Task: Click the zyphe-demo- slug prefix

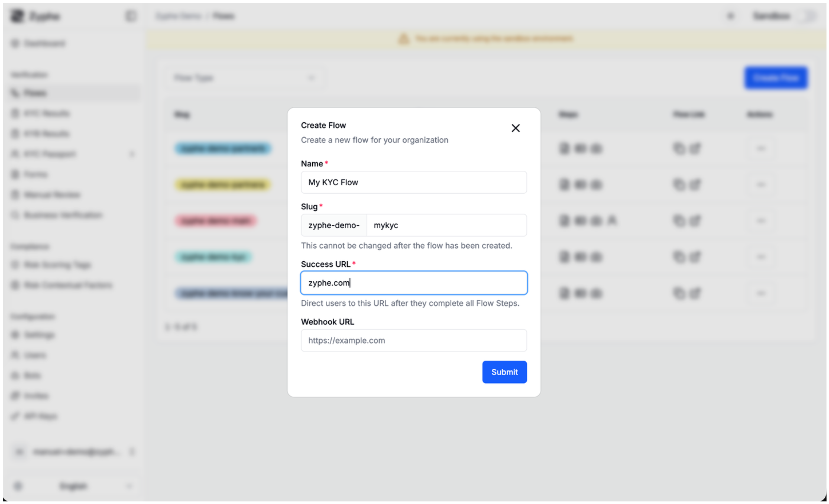Action: click(334, 225)
